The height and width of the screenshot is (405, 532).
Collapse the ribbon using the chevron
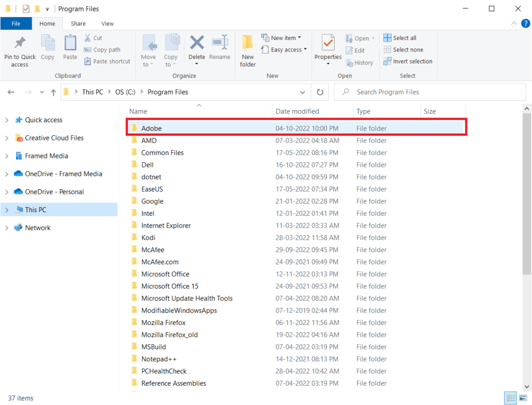click(x=514, y=23)
